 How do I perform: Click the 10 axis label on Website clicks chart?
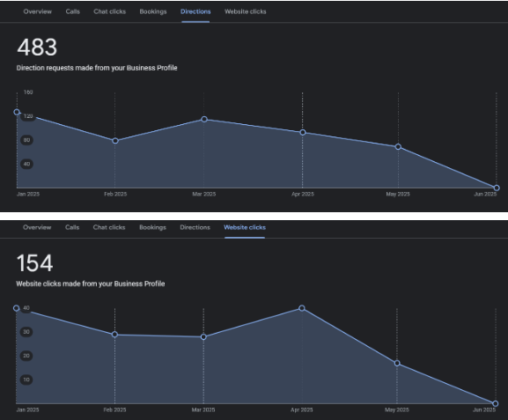coord(26,379)
